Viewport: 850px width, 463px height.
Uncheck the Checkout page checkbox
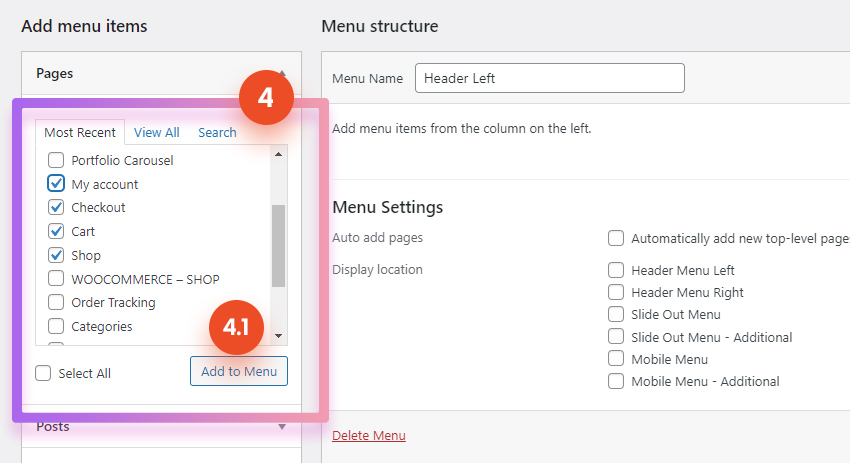56,207
